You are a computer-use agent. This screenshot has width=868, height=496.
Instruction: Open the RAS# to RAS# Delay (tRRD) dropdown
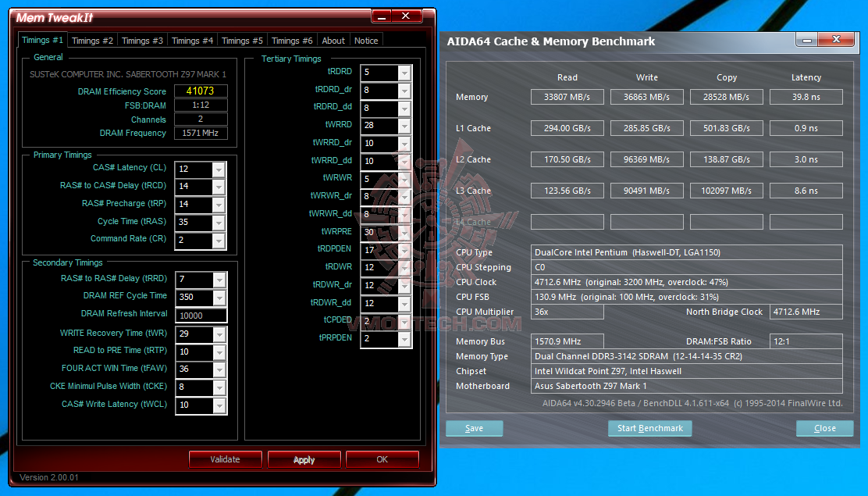click(x=219, y=280)
